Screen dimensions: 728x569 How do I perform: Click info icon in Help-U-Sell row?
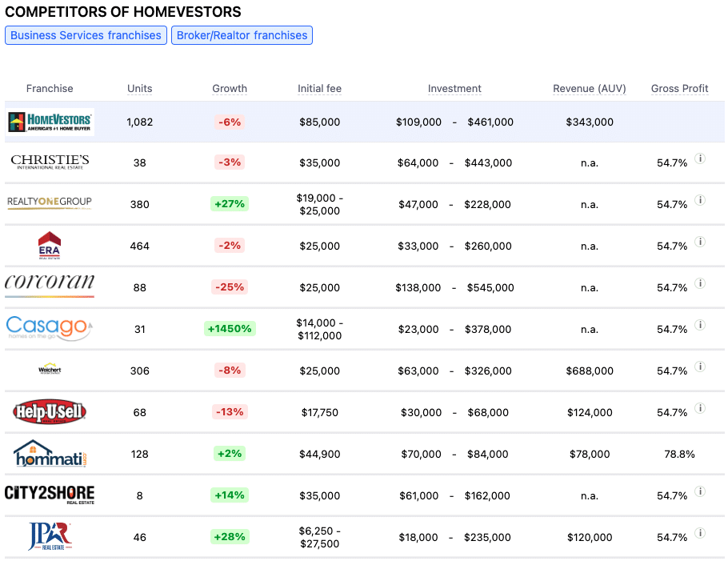point(700,408)
